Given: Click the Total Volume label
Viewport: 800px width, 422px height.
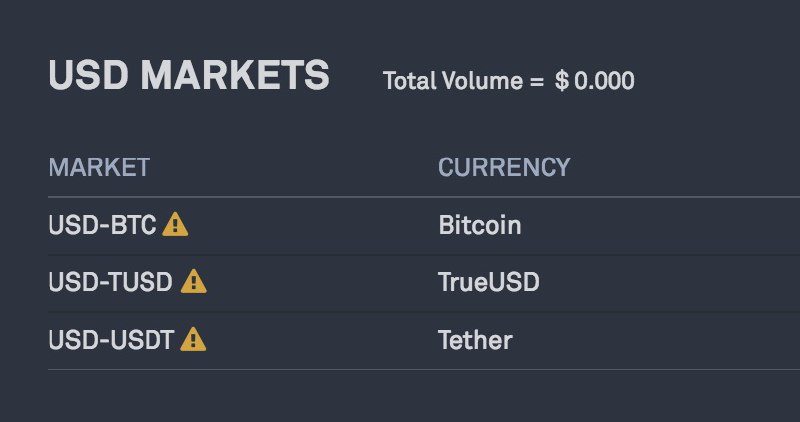Looking at the screenshot, I should coord(453,81).
